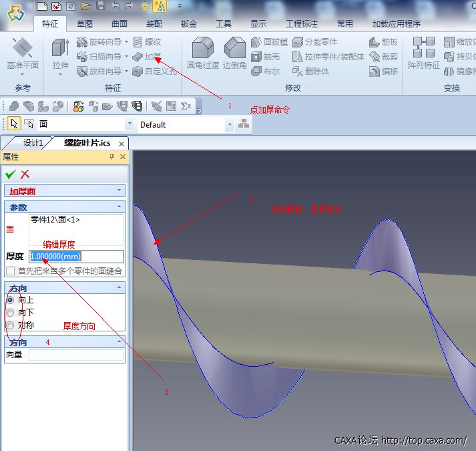Image resolution: width=476 pixels, height=451 pixels.
Task: Select the 向下 direction radio button
Action: tap(10, 313)
